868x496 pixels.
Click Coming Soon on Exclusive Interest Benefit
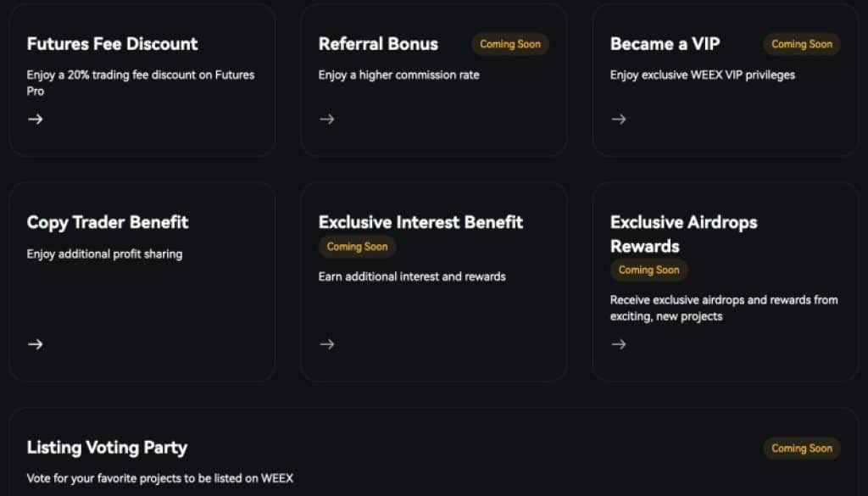tap(357, 247)
